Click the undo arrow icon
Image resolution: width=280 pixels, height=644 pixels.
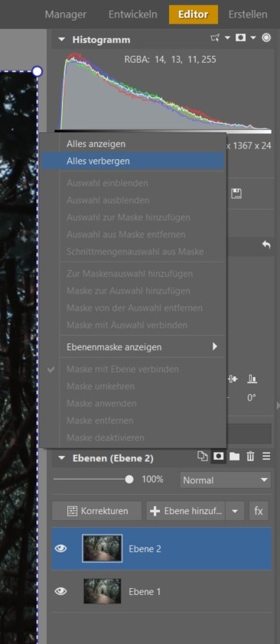[266, 245]
